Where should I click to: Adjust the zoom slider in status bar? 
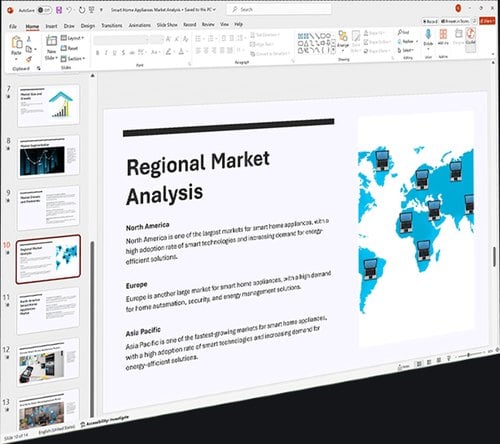471,355
